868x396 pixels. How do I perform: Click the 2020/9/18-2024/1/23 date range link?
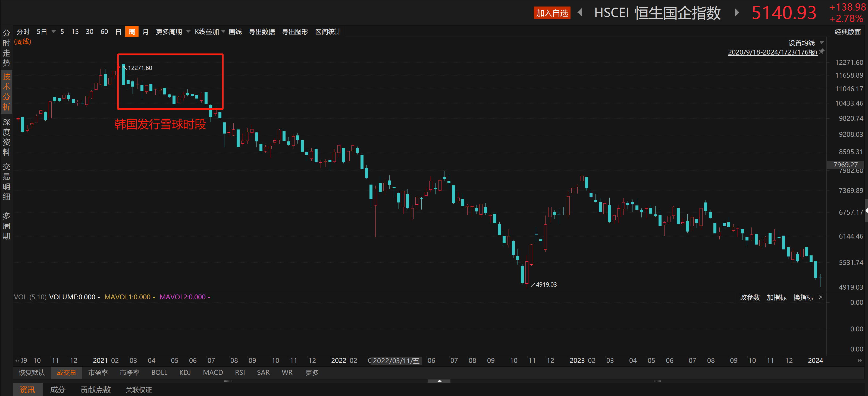772,52
